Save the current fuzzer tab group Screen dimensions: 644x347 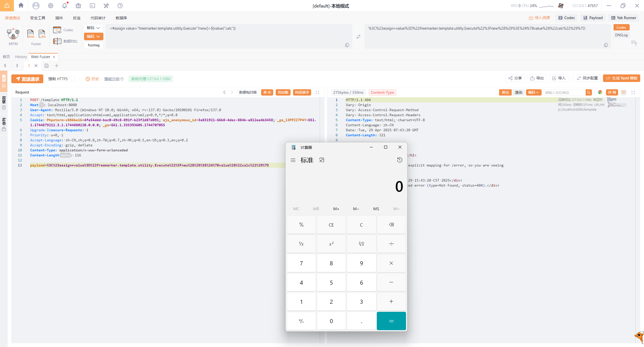pos(47,66)
